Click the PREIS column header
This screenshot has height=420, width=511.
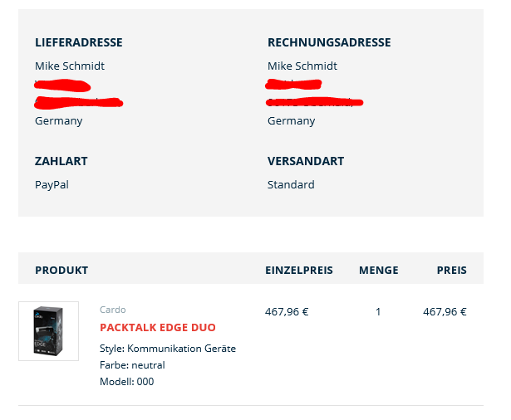click(x=452, y=271)
